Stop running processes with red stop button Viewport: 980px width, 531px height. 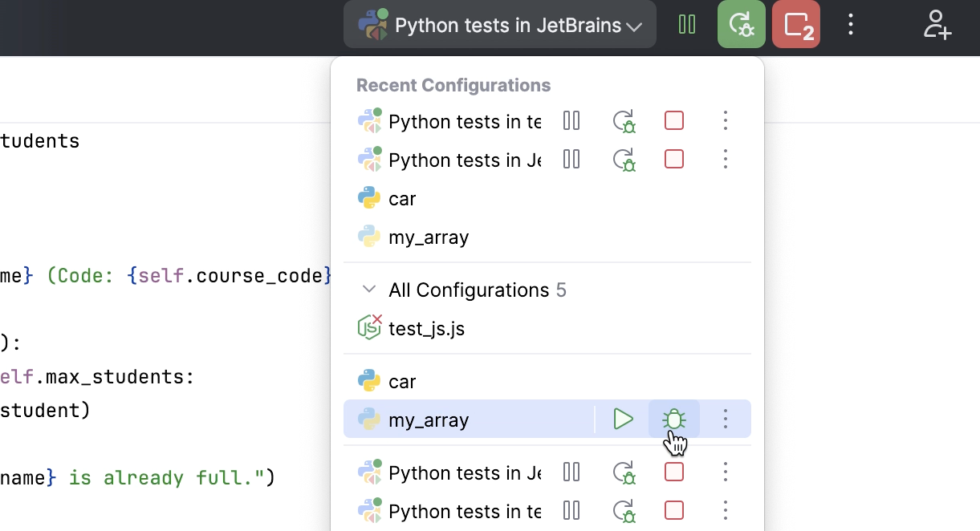coord(795,25)
